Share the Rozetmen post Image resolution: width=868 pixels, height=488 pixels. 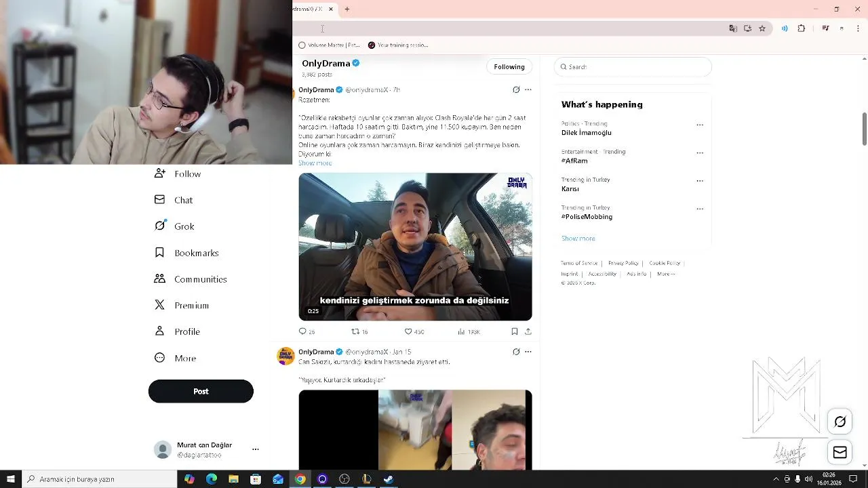528,331
